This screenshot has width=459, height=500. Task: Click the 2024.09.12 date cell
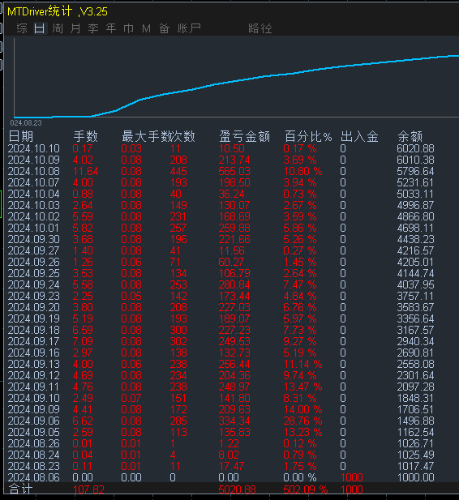tap(34, 375)
